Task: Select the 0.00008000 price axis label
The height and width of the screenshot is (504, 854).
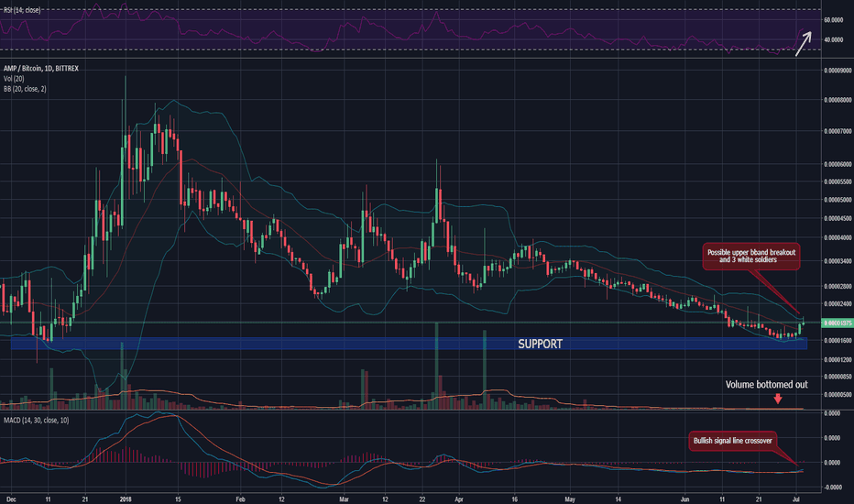Action: pyautogui.click(x=838, y=100)
